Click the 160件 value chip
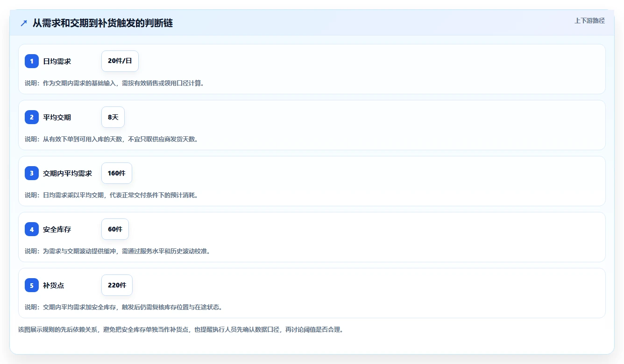The width and height of the screenshot is (624, 364). point(117,173)
